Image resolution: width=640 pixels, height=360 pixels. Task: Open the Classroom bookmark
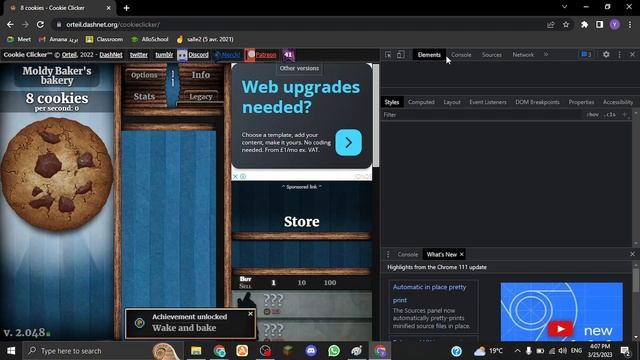(104, 39)
